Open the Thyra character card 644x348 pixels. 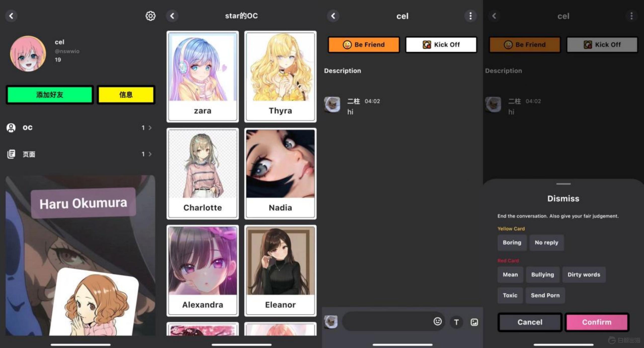pos(280,76)
